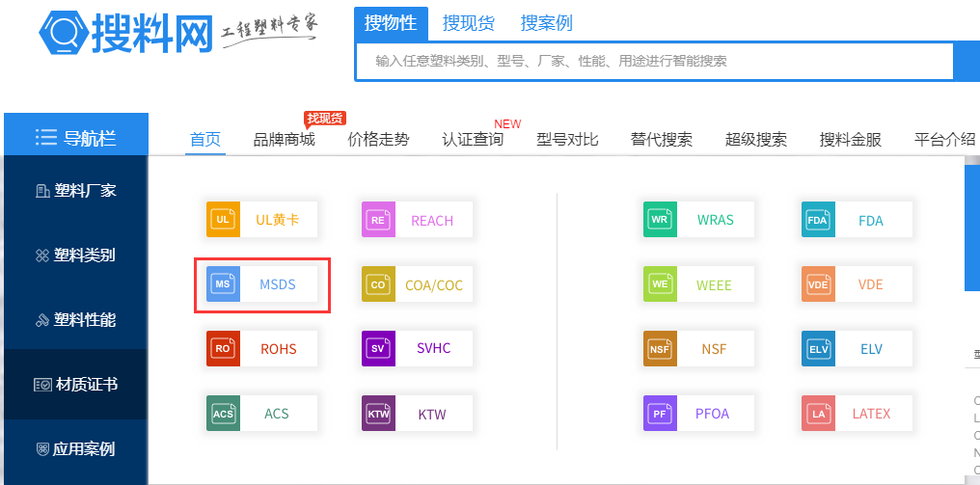Click the UL黄卡 certificate icon
980x485 pixels.
[x=223, y=220]
